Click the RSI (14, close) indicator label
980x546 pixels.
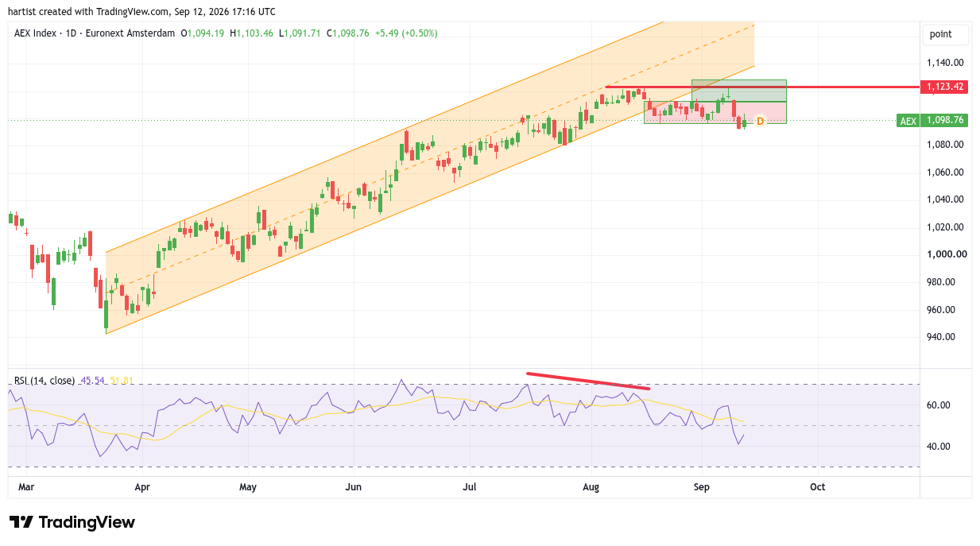pyautogui.click(x=45, y=381)
